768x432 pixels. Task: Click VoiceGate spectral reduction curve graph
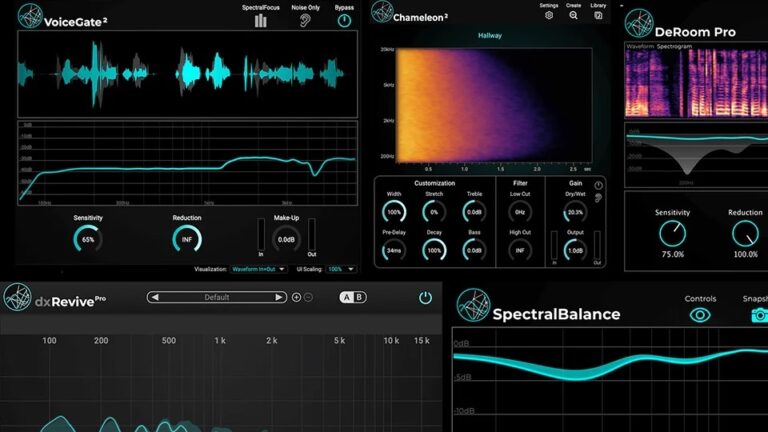tap(188, 163)
